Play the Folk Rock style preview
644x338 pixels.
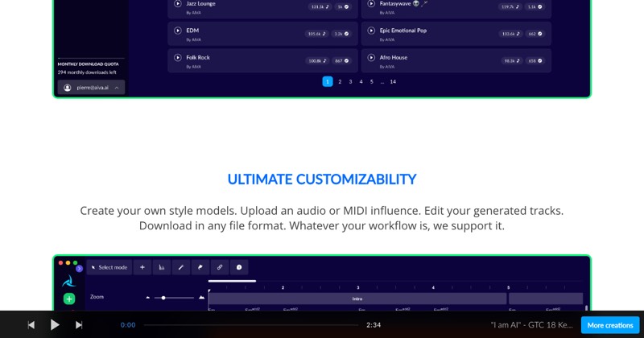click(x=178, y=57)
